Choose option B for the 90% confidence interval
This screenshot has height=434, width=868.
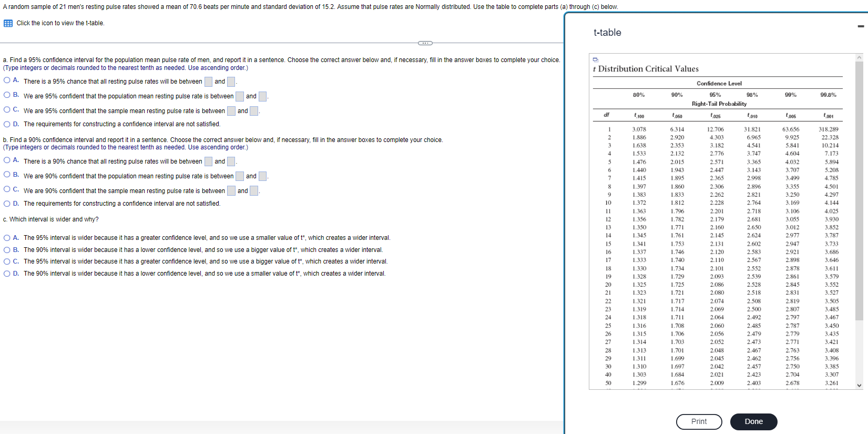pos(7,175)
